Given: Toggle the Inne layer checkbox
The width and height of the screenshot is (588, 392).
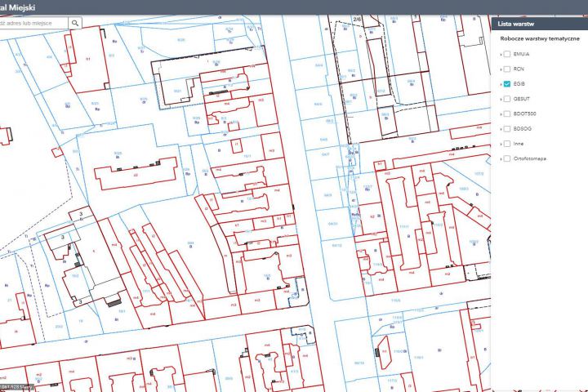Looking at the screenshot, I should click(x=507, y=144).
